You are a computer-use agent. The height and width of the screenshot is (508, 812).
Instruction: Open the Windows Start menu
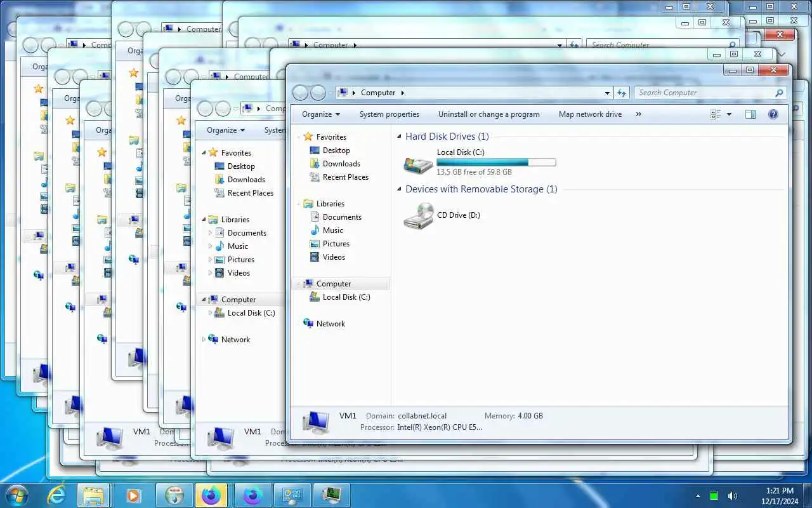click(x=16, y=495)
